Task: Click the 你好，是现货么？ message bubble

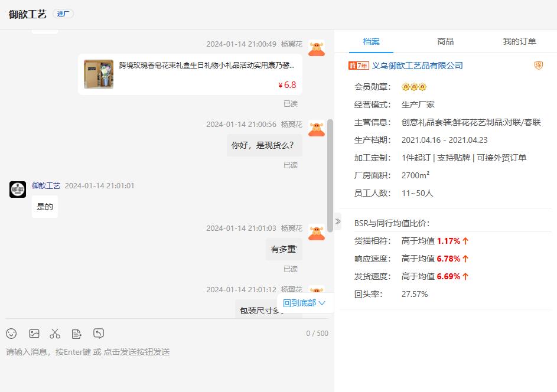Action: (264, 145)
